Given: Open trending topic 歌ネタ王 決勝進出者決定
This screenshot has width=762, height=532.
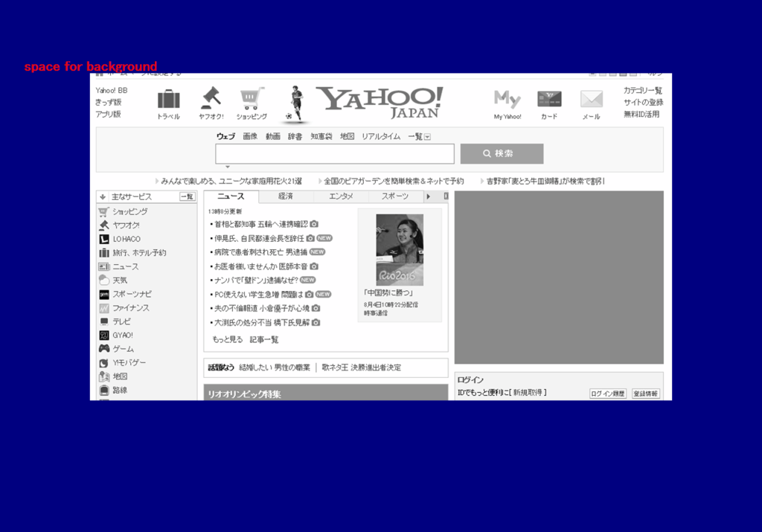Looking at the screenshot, I should [361, 368].
